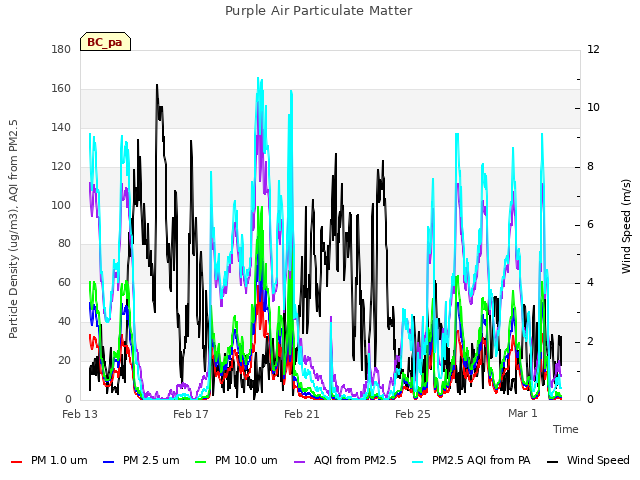Click the 4 right wind axis value
This screenshot has width=640, height=480.
(590, 283)
